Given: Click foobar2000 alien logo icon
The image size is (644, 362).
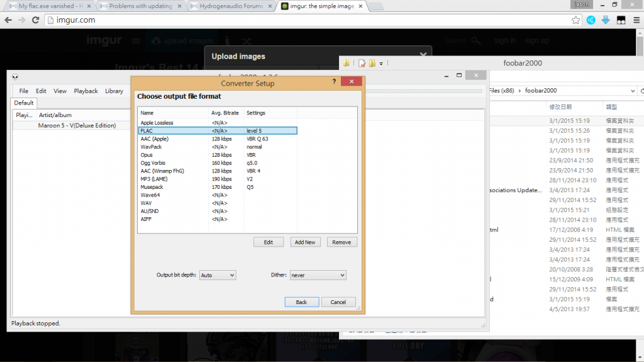Looking at the screenshot, I should [x=15, y=77].
